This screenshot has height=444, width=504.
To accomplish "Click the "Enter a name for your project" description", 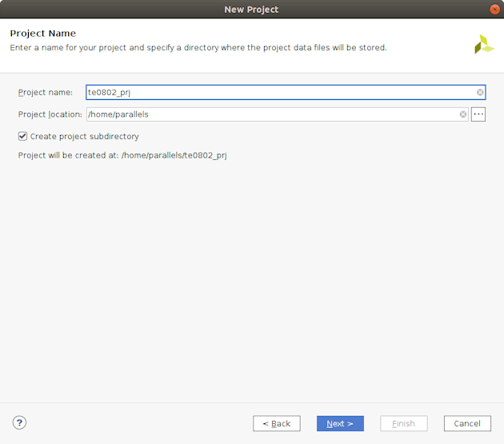I will (x=198, y=48).
